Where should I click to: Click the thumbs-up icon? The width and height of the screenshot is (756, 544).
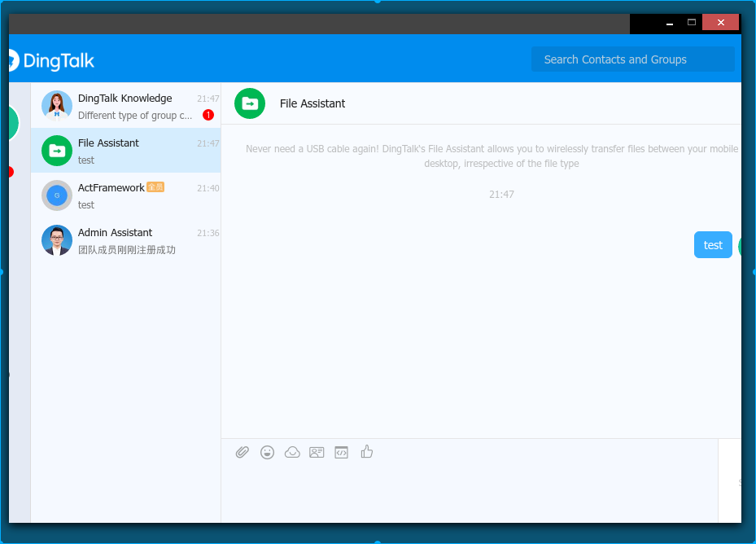coord(367,452)
